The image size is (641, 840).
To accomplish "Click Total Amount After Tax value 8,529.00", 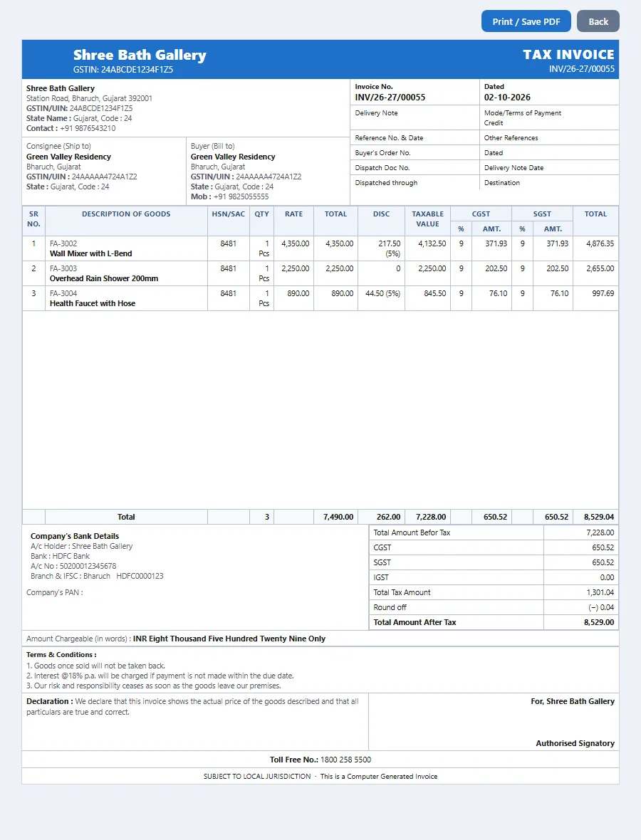I will point(599,622).
